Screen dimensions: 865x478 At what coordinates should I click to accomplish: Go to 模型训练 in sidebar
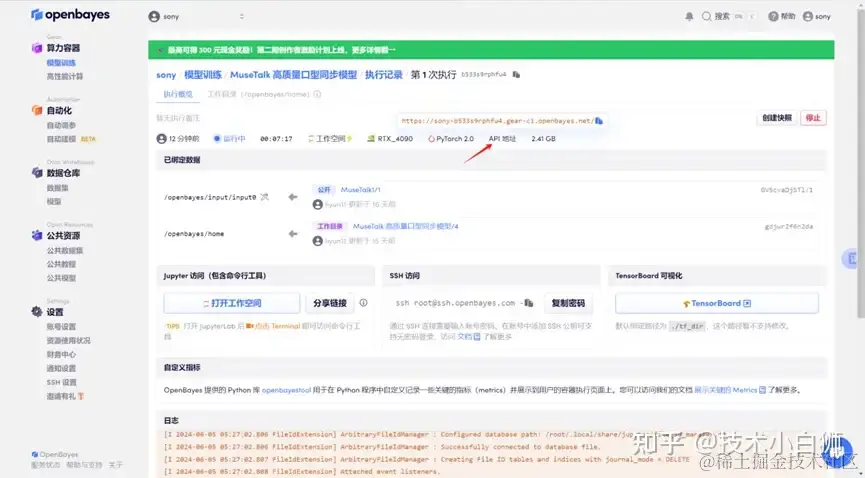coord(61,63)
